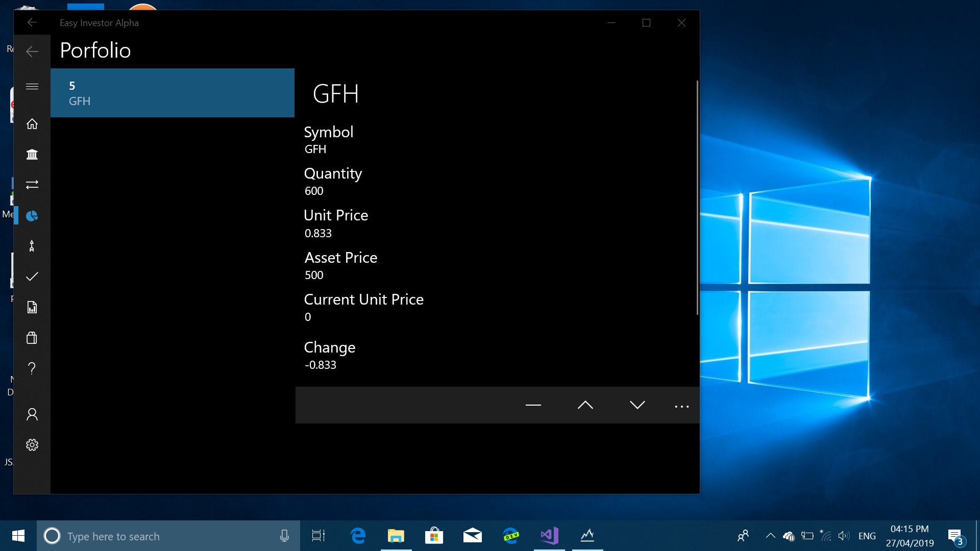The image size is (980, 551).
Task: Move to next item with down chevron
Action: coord(637,405)
